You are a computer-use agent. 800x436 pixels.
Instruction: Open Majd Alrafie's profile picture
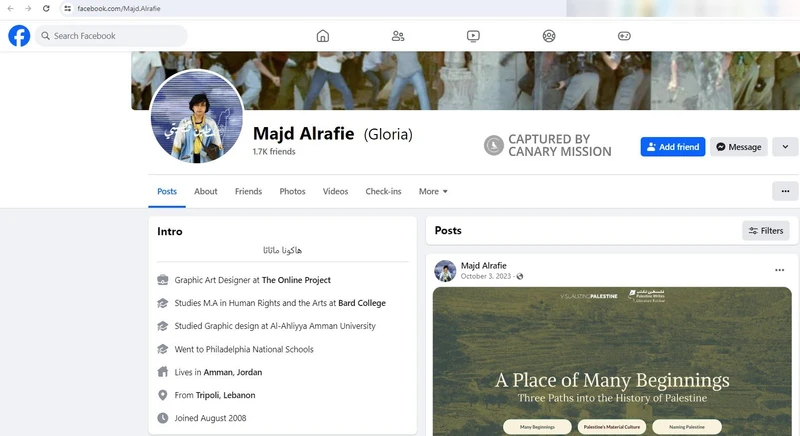click(197, 116)
